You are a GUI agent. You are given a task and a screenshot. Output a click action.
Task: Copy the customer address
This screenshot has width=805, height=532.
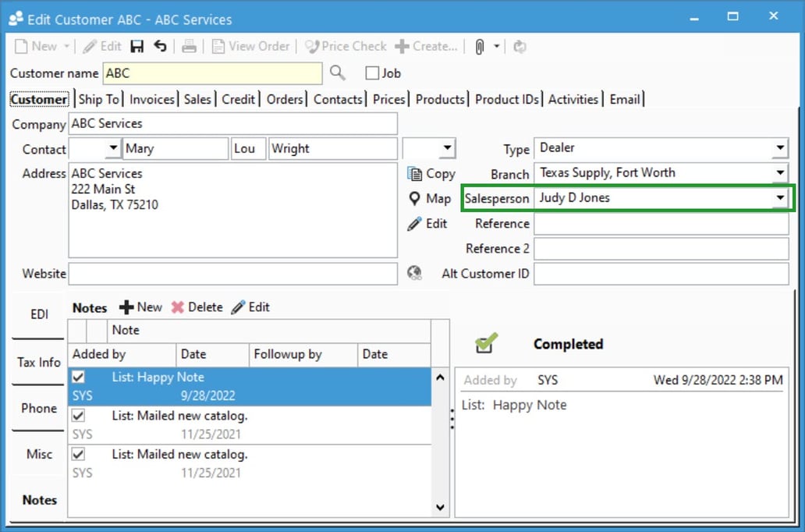point(431,173)
